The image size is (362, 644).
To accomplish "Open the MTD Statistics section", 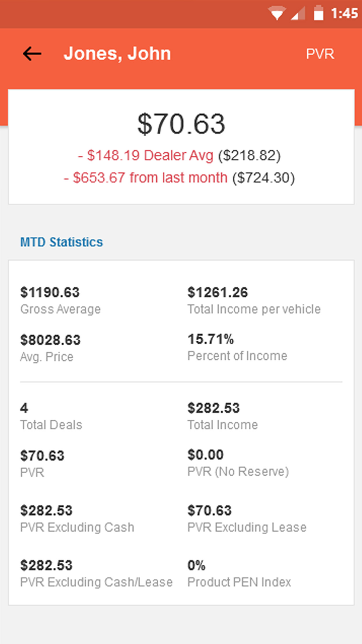I will point(61,242).
